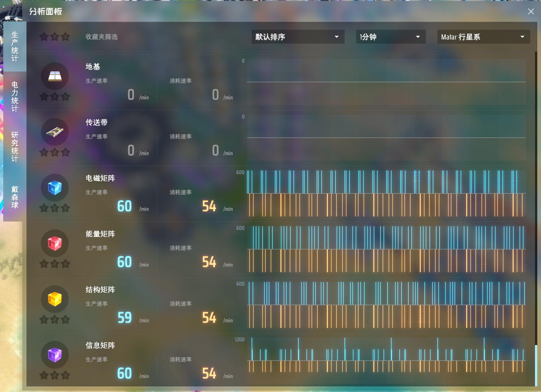Open the 研究统计 research tab
541x392 pixels.
point(15,147)
